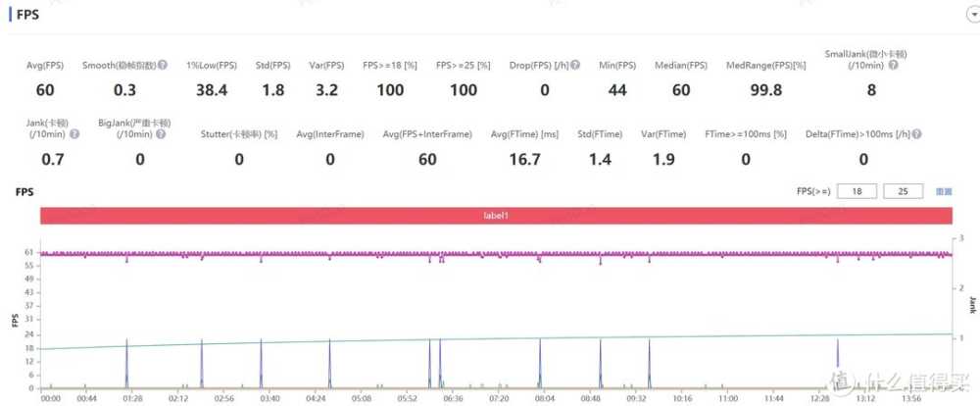Image resolution: width=980 pixels, height=406 pixels.
Task: Collapse the FPS panel with the top-right arrow
Action: [973, 15]
